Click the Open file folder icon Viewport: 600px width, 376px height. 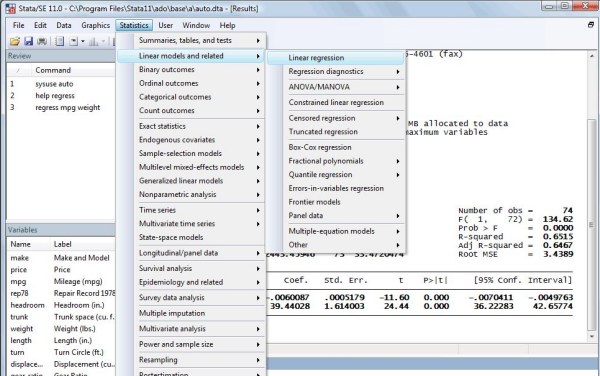pyautogui.click(x=15, y=41)
